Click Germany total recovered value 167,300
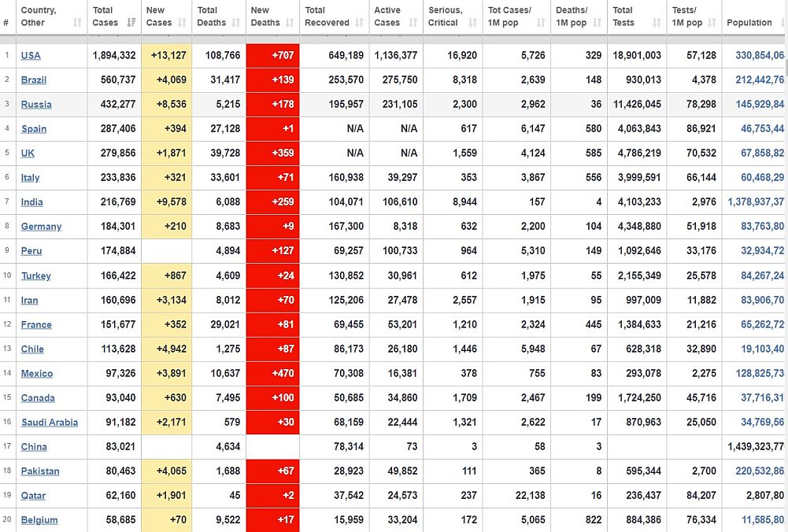Image resolution: width=788 pixels, height=532 pixels. [x=346, y=227]
